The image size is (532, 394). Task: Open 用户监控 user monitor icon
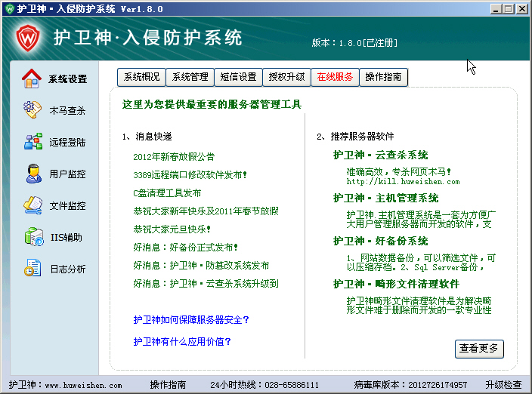tap(32, 174)
